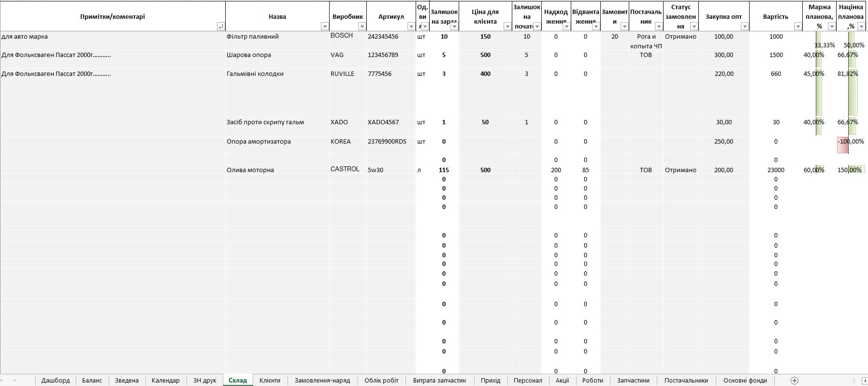Select margin cell '45,00%'

click(819, 92)
